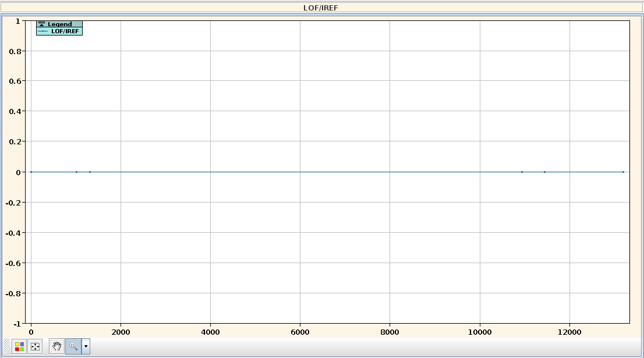Click the data point near x=11450
The image size is (644, 358).
pyautogui.click(x=544, y=172)
